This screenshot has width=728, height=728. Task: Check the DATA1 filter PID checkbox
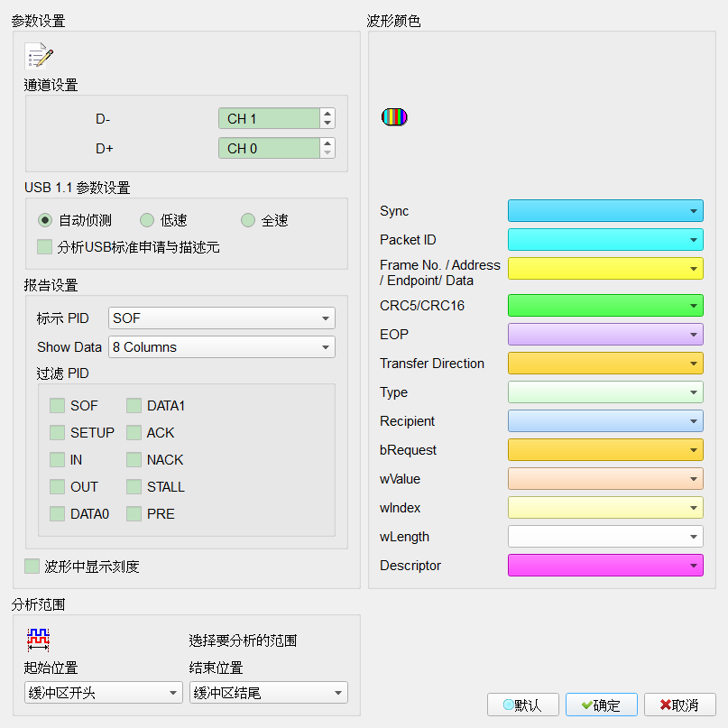(134, 405)
